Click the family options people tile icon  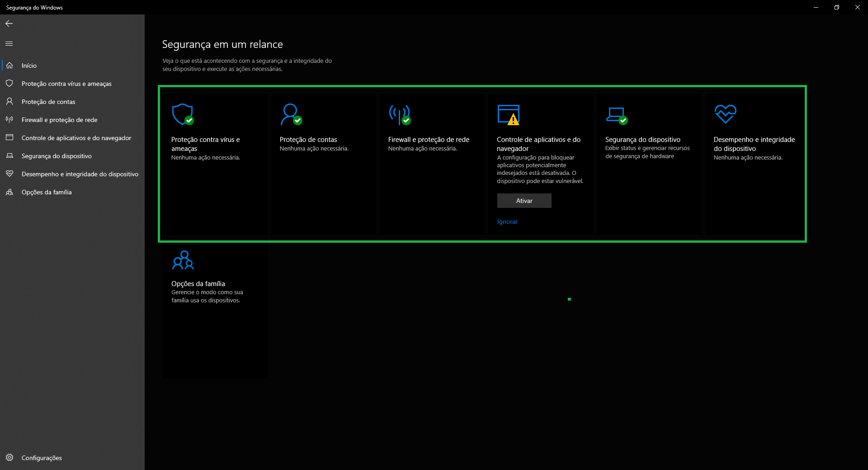pos(183,260)
